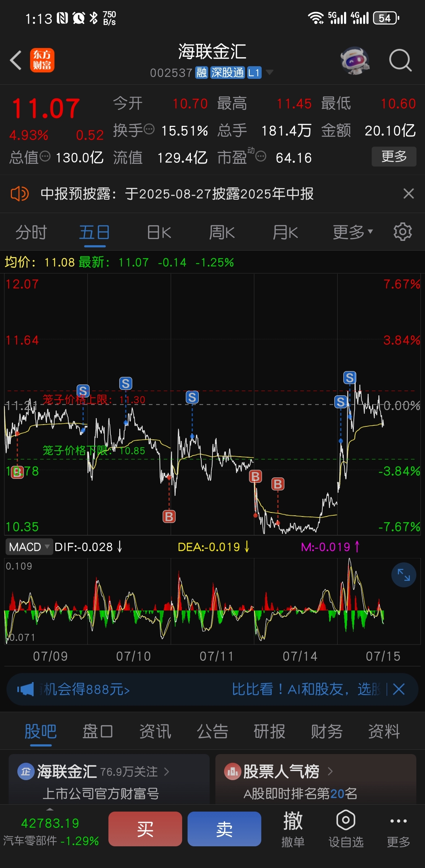Image resolution: width=425 pixels, height=868 pixels.
Task: Open the 研报 tab
Action: (x=270, y=731)
